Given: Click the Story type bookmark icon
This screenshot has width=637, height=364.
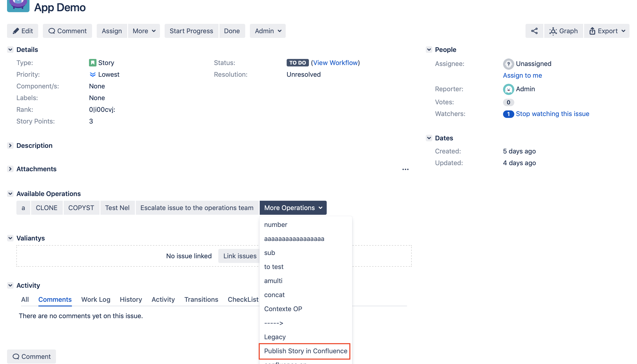Looking at the screenshot, I should (x=92, y=62).
